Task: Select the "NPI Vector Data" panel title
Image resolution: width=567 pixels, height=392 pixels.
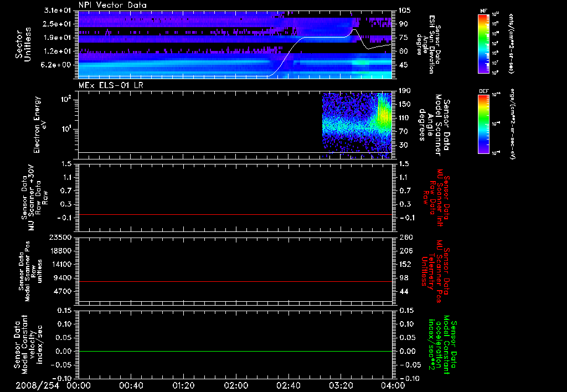Action: (x=112, y=5)
